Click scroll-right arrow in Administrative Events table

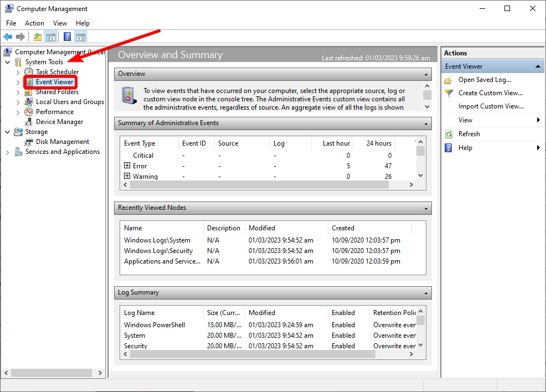(411, 185)
